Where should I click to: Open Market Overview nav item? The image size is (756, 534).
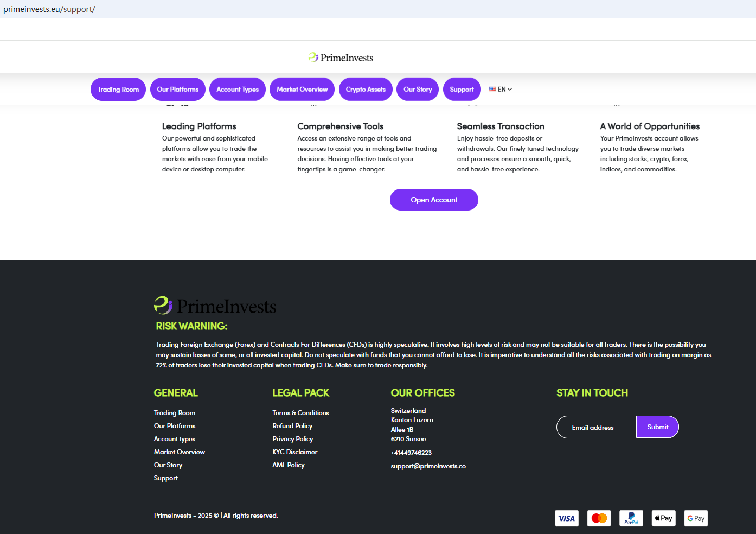tap(302, 90)
